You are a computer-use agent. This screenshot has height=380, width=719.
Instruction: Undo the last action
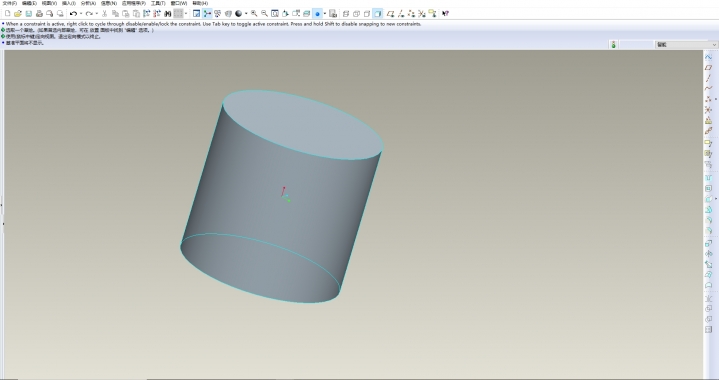click(72, 14)
